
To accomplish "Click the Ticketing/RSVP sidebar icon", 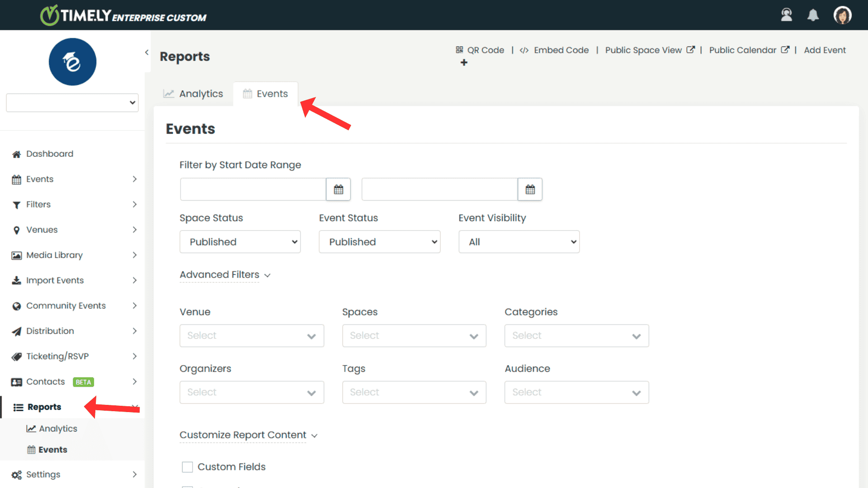I will [x=16, y=356].
